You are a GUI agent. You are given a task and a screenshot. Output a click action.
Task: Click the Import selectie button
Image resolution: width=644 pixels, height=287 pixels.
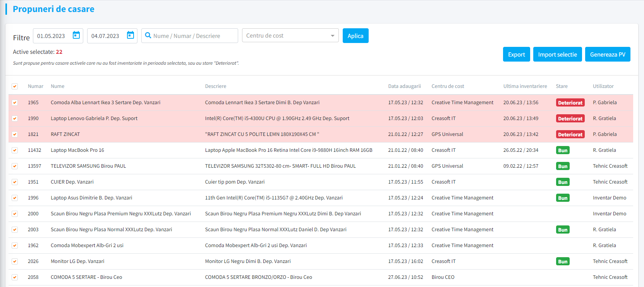pos(558,54)
